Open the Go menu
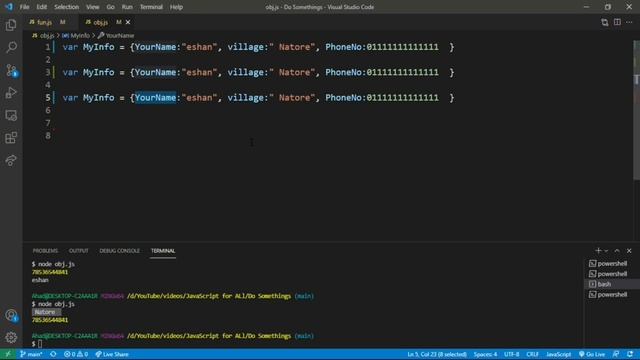This screenshot has height=360, width=640. coord(111,7)
